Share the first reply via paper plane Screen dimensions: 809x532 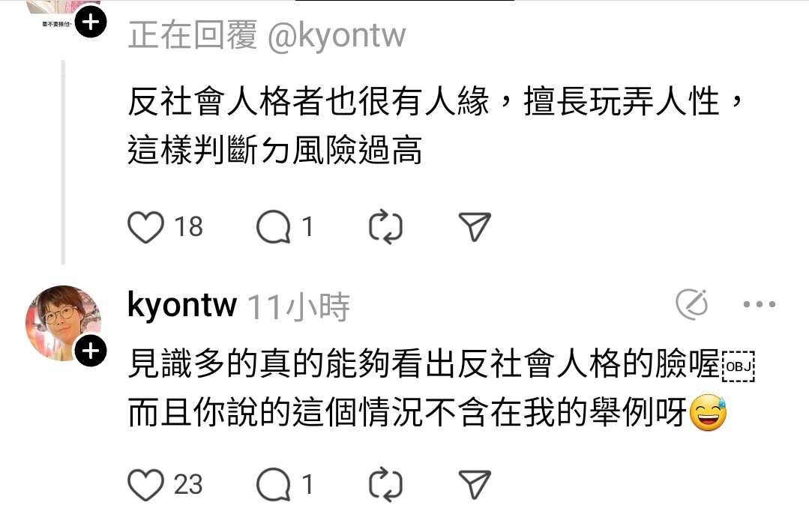click(x=475, y=227)
